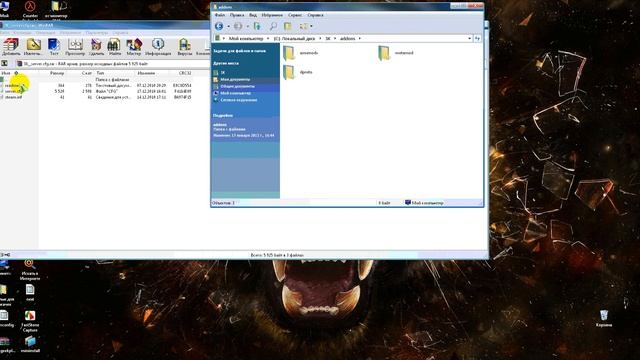The image size is (640, 360).
Task: Click the address bar refresh button
Action: pyautogui.click(x=478, y=38)
